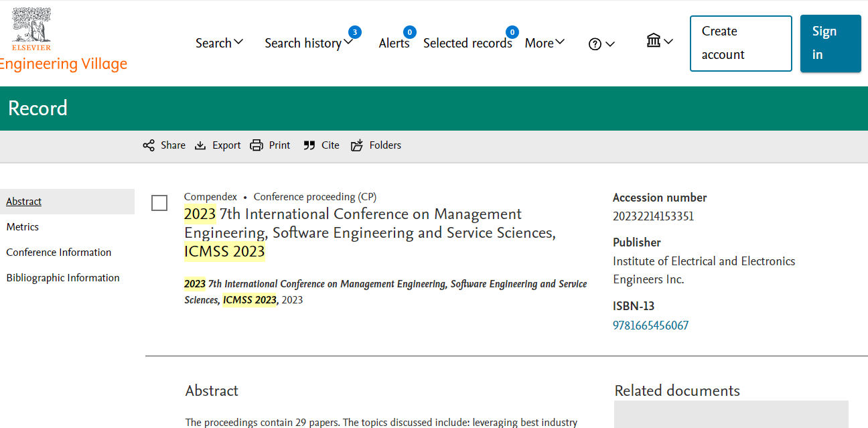Click the Export download icon
This screenshot has width=868, height=428.
pos(200,145)
